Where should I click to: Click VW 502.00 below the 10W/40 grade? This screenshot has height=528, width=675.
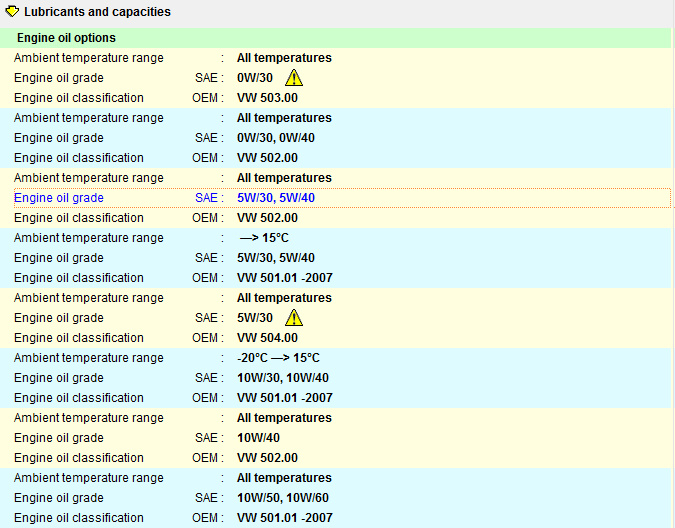(267, 458)
